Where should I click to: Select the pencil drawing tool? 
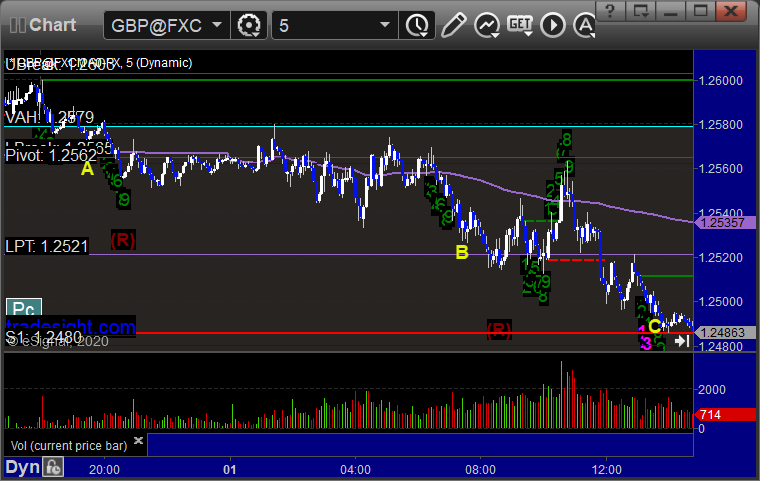click(454, 25)
